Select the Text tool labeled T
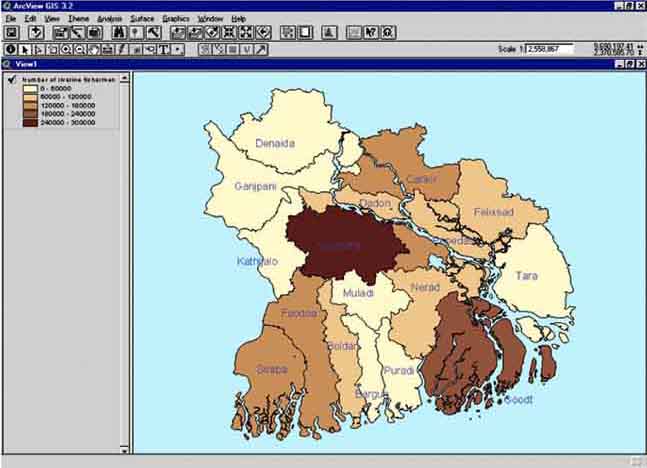Image resolution: width=647 pixels, height=468 pixels. pyautogui.click(x=163, y=48)
